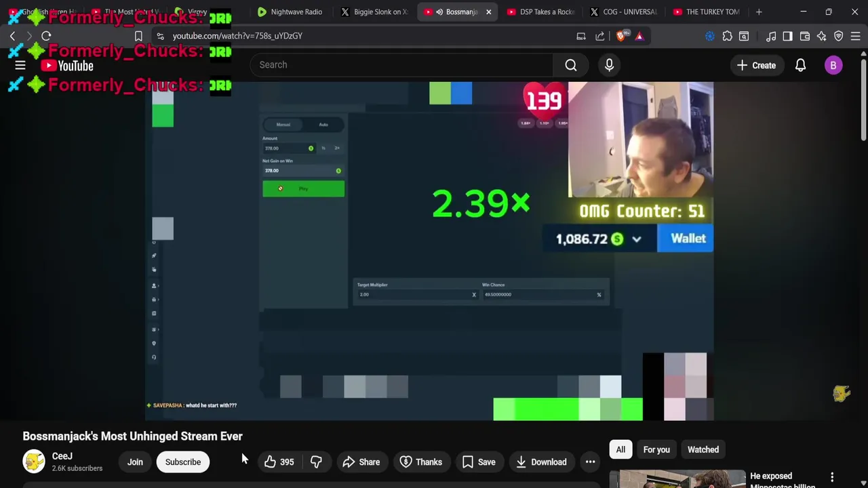The height and width of the screenshot is (488, 868).
Task: Dislike this video
Action: 316,462
